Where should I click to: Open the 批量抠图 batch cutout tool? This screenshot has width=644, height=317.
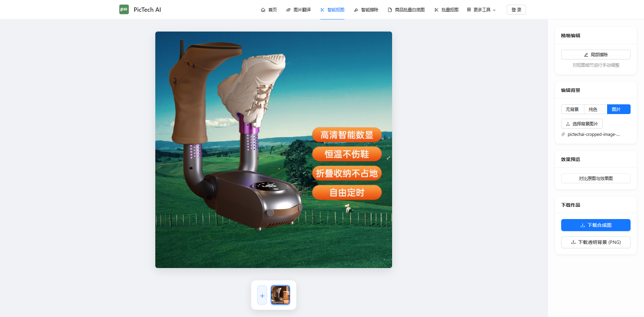click(446, 10)
